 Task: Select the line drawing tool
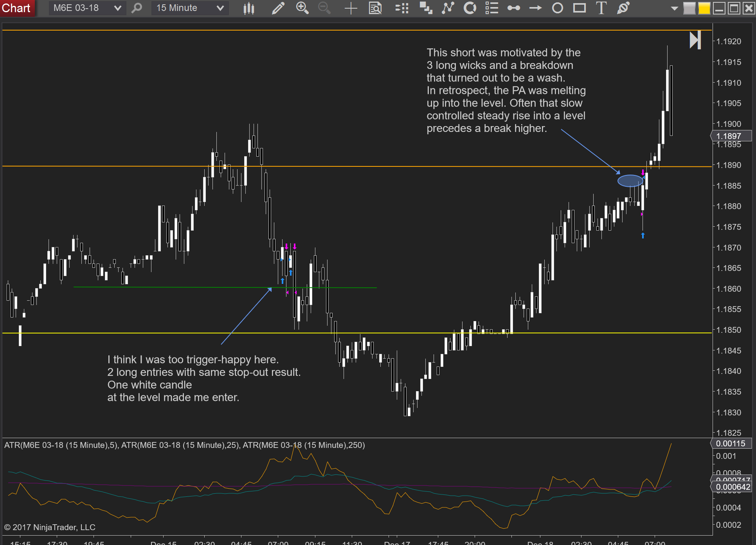pos(513,8)
